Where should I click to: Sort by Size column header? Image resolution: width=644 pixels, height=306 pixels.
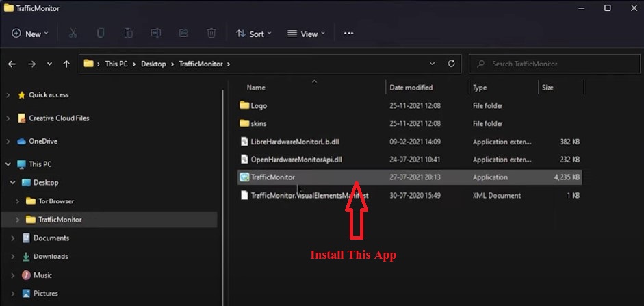click(x=548, y=88)
